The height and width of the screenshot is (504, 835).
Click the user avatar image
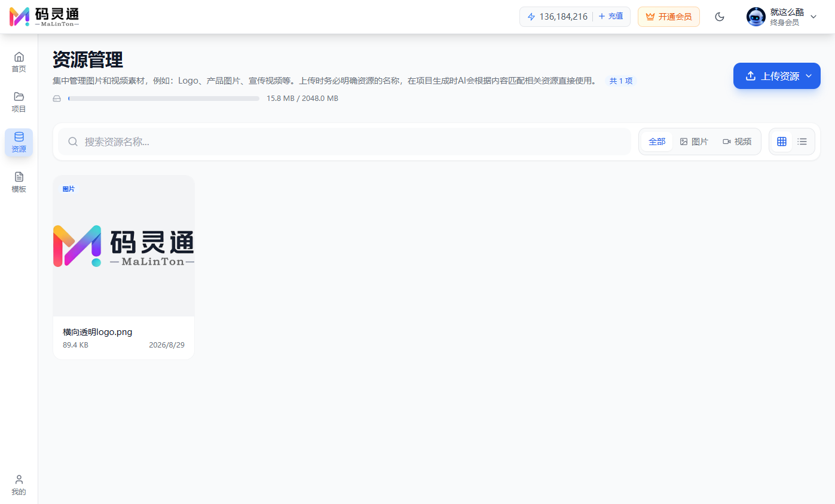(756, 17)
